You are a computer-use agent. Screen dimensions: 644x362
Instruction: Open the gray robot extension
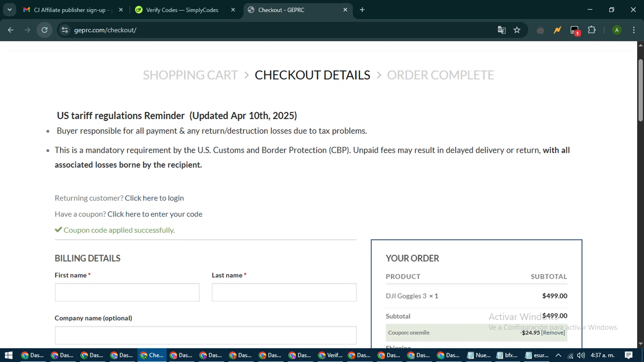click(x=541, y=30)
